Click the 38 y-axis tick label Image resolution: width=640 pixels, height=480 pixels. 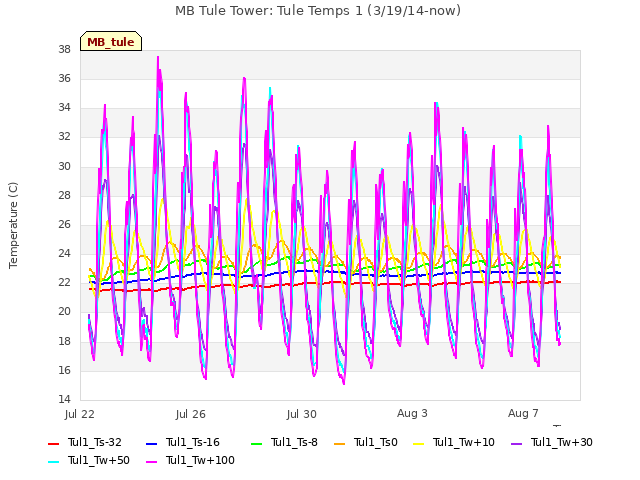64,49
